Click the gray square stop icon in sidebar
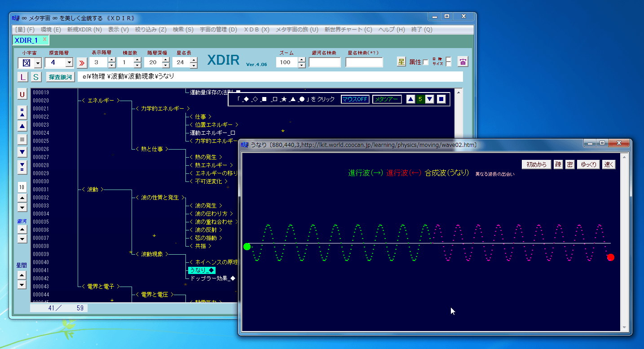The height and width of the screenshot is (349, 644). [22, 140]
